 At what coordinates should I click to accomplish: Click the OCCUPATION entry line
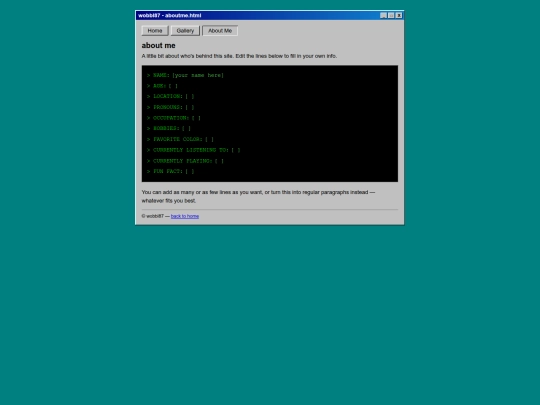coord(174,118)
